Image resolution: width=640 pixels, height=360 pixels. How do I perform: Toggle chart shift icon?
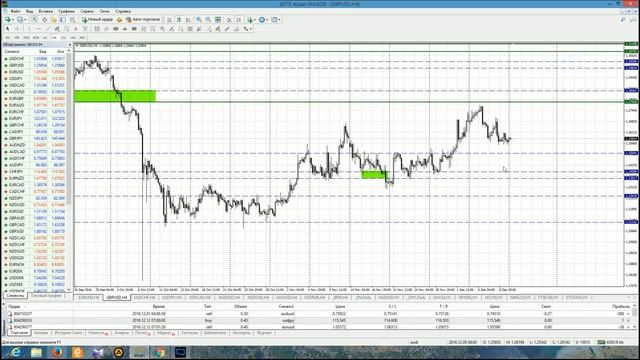pyautogui.click(x=240, y=20)
